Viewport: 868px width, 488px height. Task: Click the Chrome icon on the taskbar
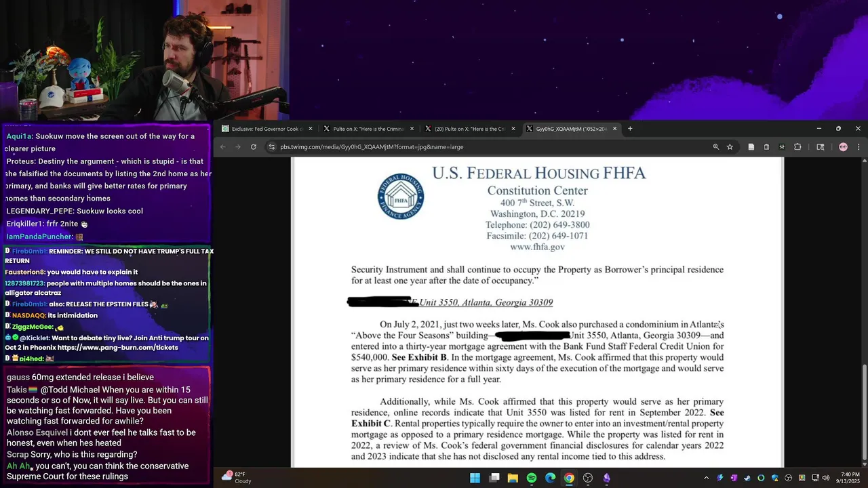[x=569, y=478]
